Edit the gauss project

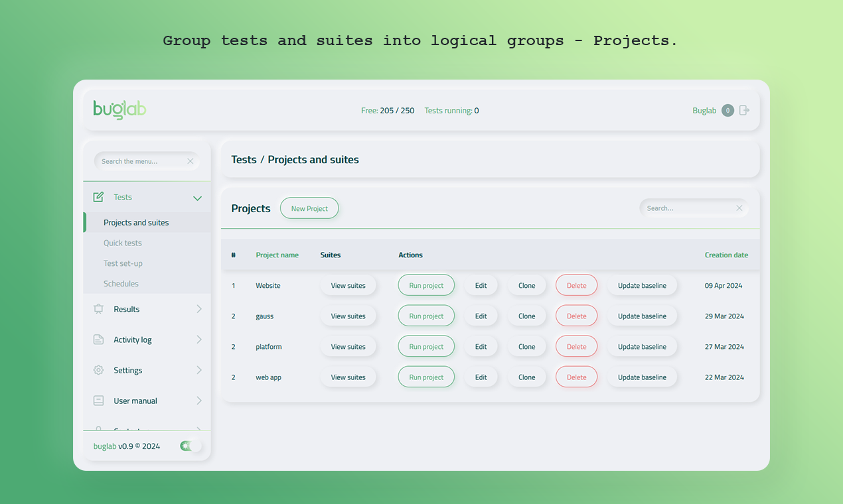(481, 316)
